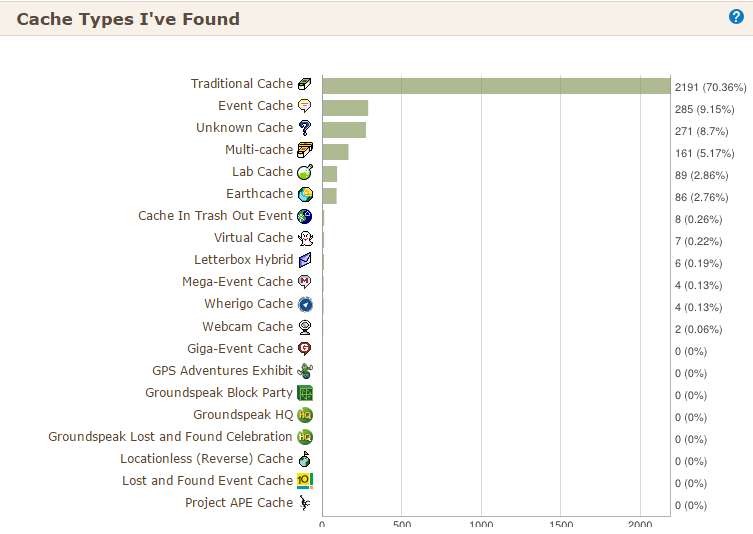Click the Cache In Trash Out Event icon
The height and width of the screenshot is (534, 753).
(304, 216)
